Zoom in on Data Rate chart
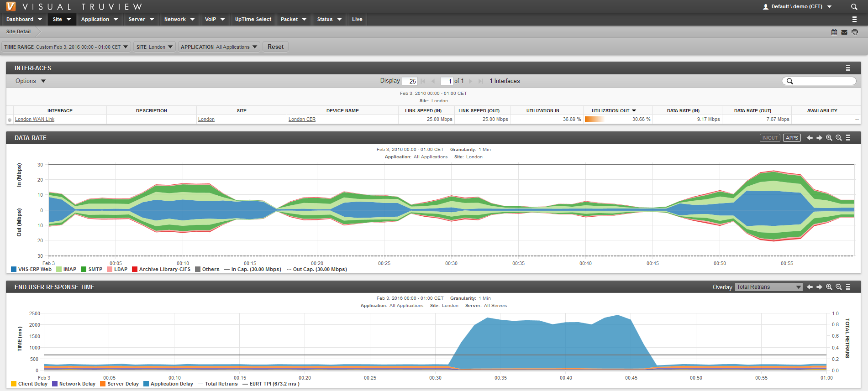868x391 pixels. click(829, 138)
